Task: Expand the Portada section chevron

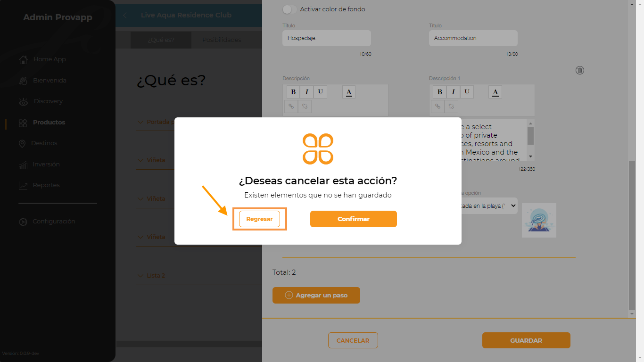Action: 140,122
